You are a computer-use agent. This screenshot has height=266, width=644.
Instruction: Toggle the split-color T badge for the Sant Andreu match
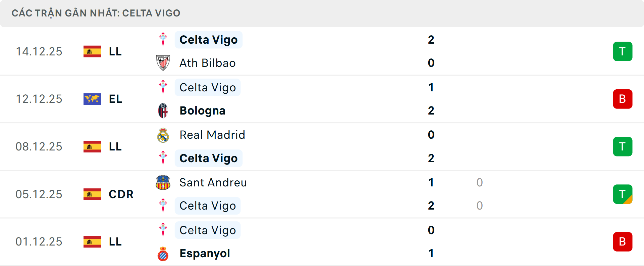tap(623, 194)
